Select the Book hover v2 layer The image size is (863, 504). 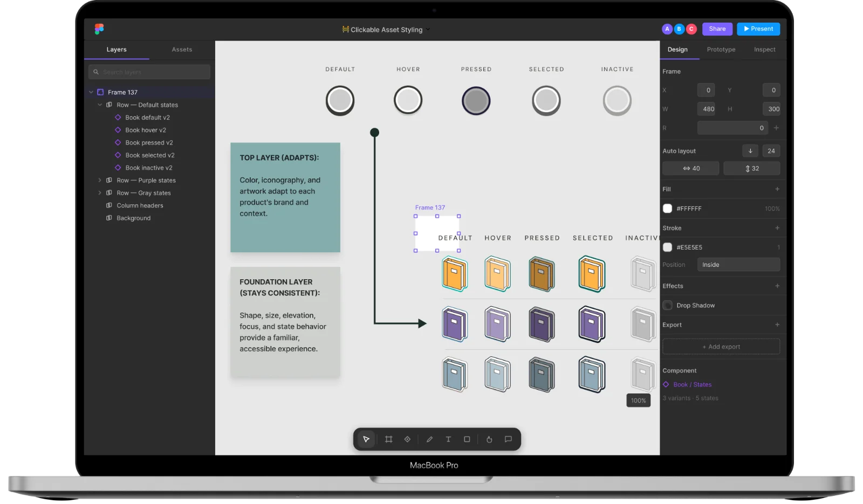click(x=146, y=130)
